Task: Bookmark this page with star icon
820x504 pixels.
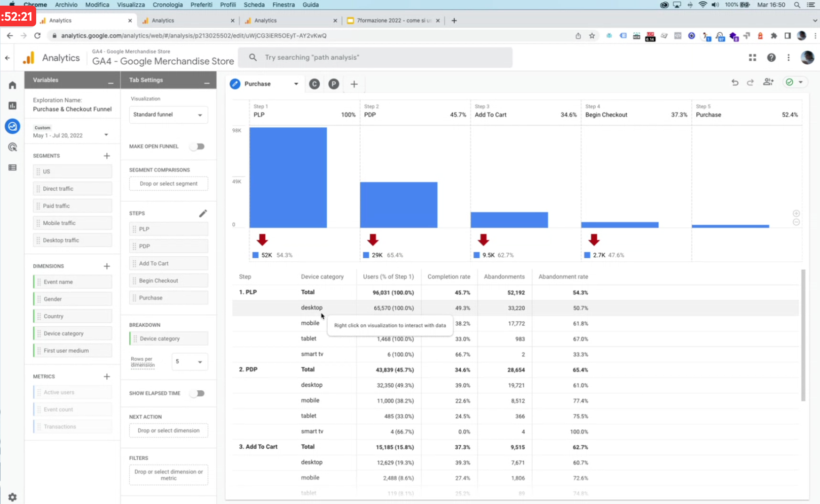Action: click(x=592, y=36)
